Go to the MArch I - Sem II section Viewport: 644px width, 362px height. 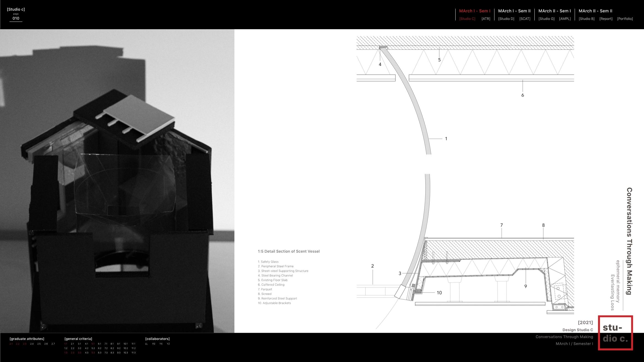pyautogui.click(x=514, y=11)
